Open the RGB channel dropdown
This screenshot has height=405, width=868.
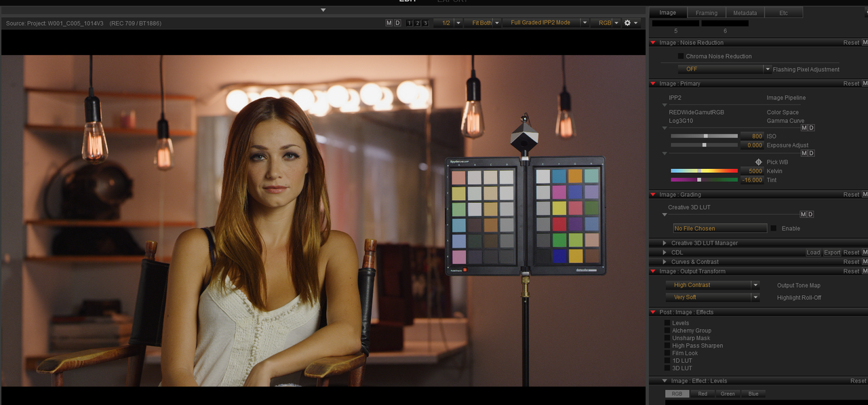click(x=606, y=23)
